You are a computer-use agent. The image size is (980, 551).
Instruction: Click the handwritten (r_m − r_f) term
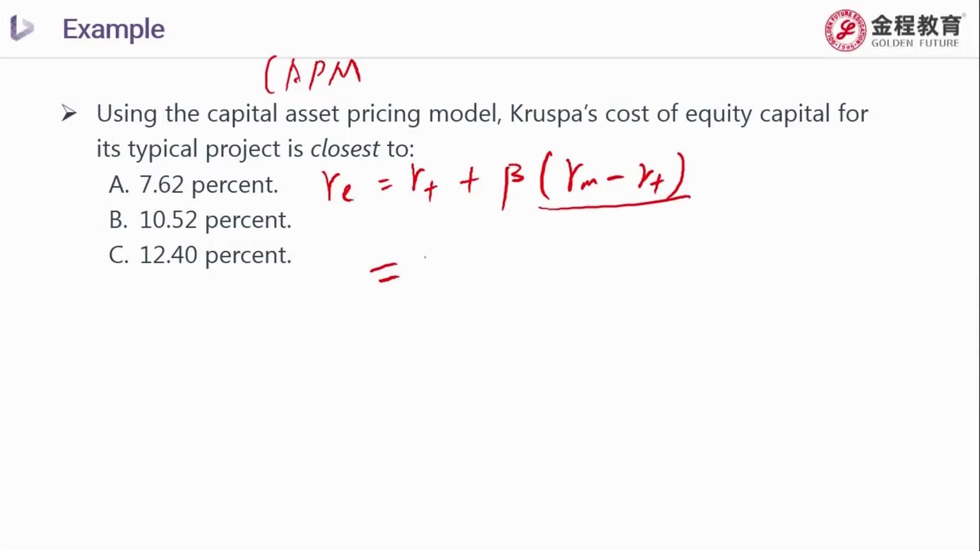click(x=611, y=178)
